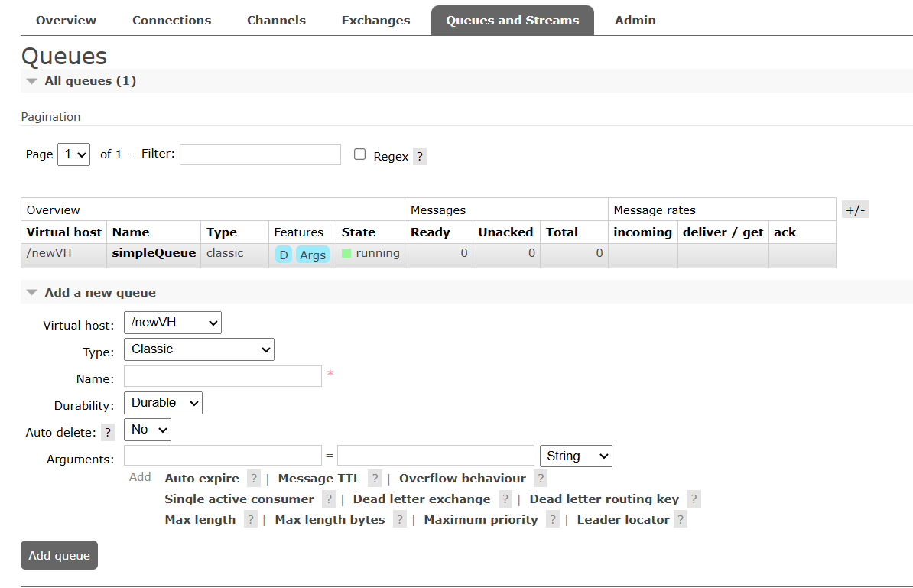Click the queue Name input field
913x588 pixels.
[x=223, y=376]
